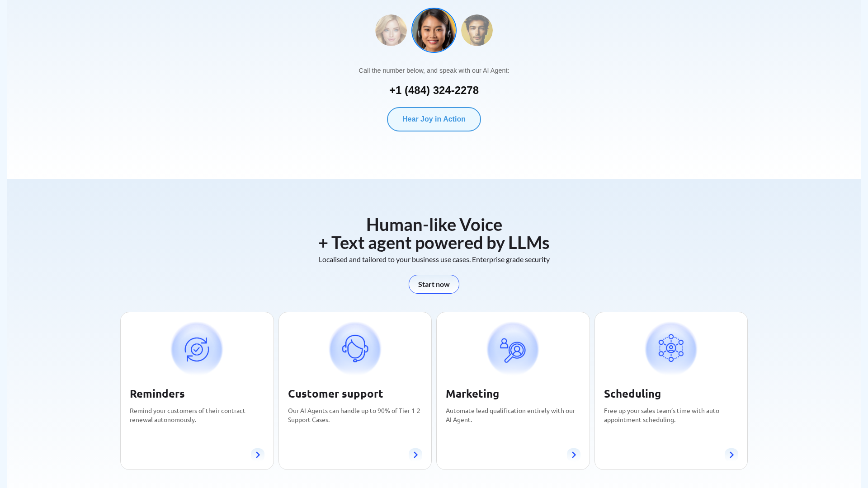
Task: Expand the Reminders card
Action: 197,390
